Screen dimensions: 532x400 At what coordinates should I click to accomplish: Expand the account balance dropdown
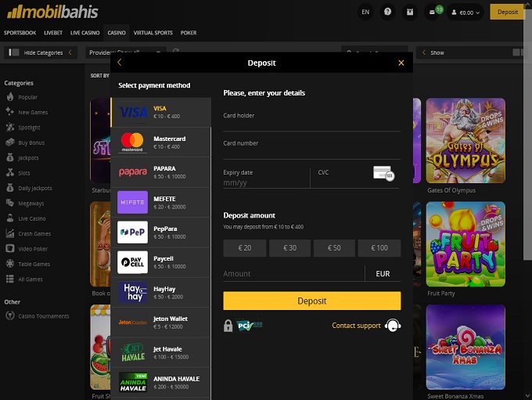(470, 13)
